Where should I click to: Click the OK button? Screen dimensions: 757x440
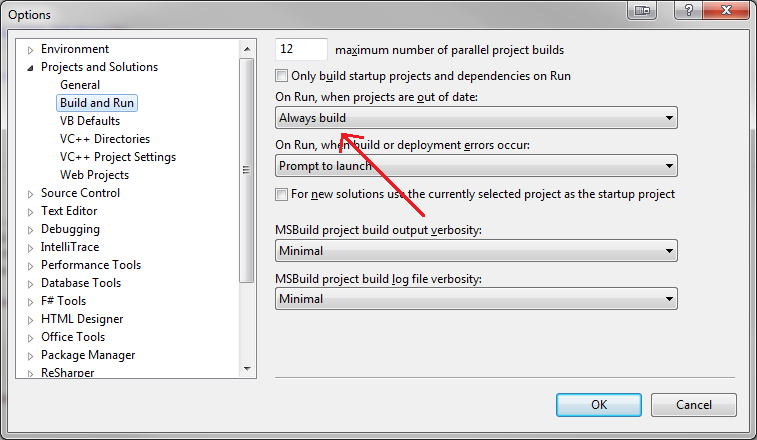[x=598, y=404]
